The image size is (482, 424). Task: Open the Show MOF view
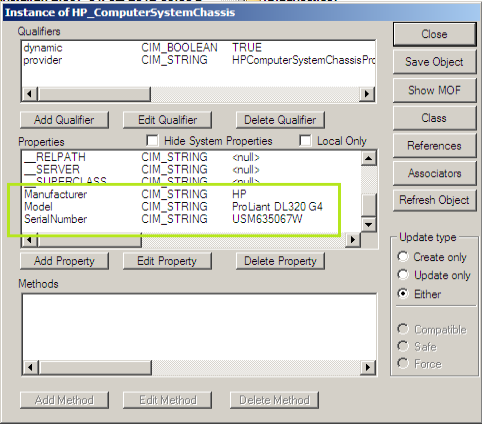click(x=434, y=90)
